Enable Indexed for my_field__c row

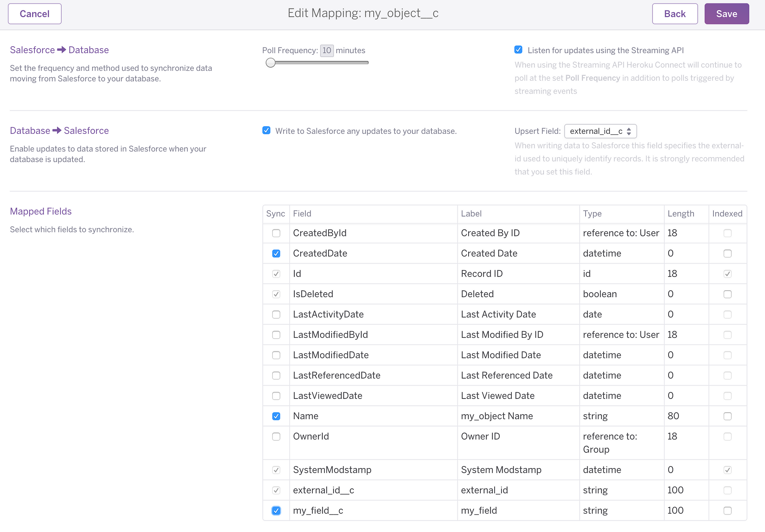728,511
